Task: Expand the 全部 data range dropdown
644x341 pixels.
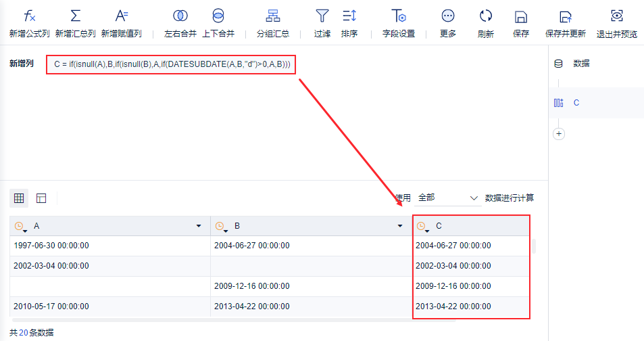Action: (447, 198)
